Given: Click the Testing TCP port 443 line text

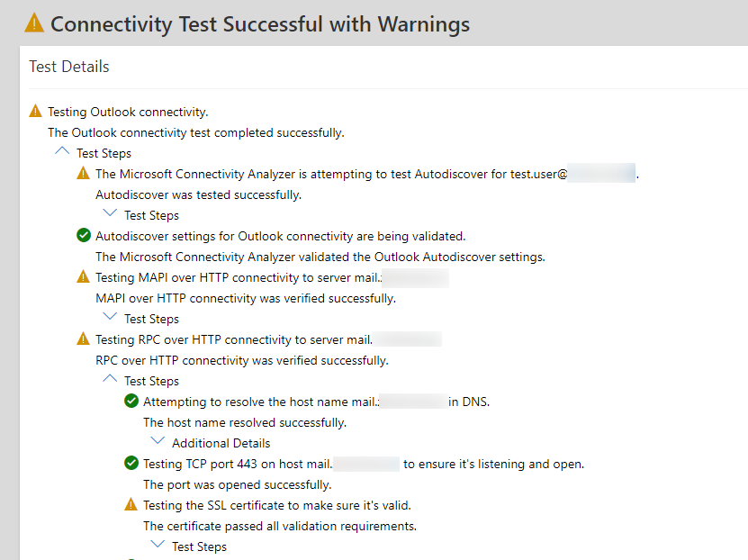Looking at the screenshot, I should point(364,464).
